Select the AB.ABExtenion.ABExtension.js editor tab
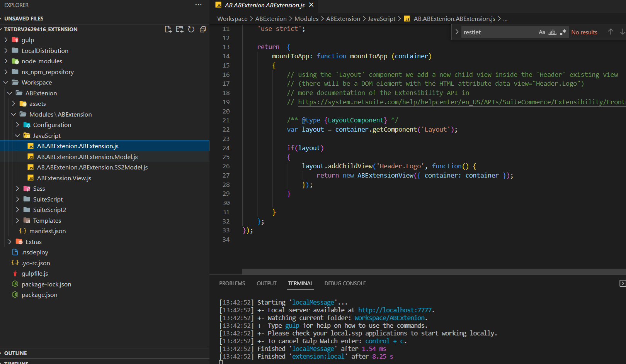Screen dimensions: 626x364 (265, 5)
